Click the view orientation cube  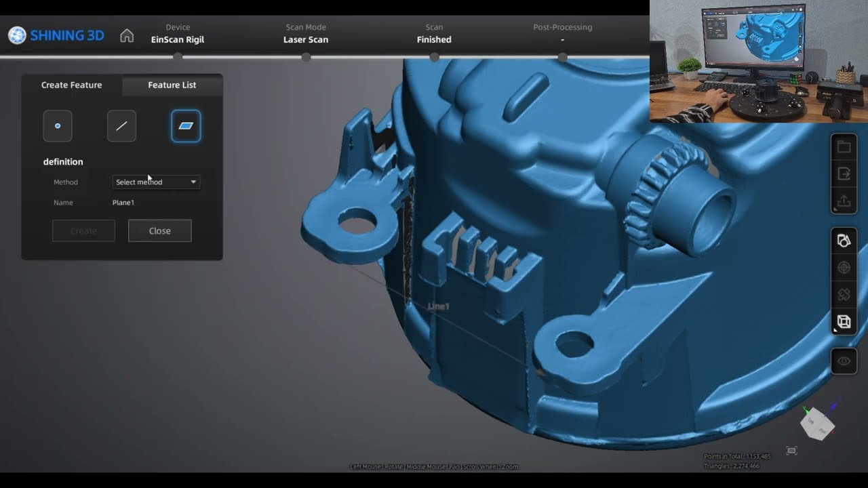(x=817, y=424)
